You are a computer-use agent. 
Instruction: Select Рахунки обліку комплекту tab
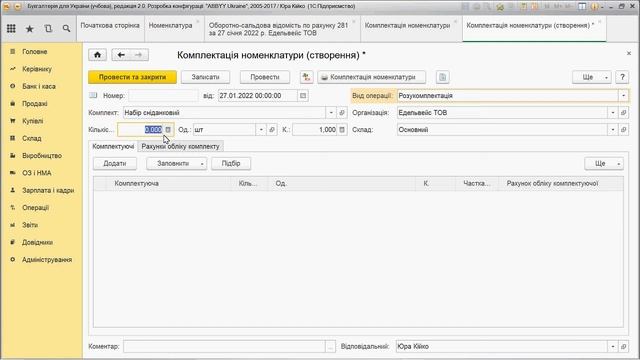click(180, 146)
